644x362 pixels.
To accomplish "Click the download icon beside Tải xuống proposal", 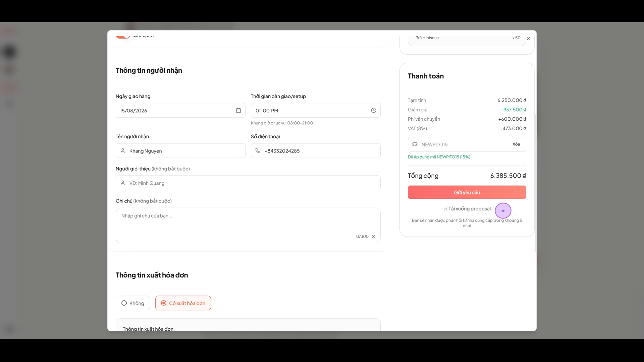I will tap(446, 208).
